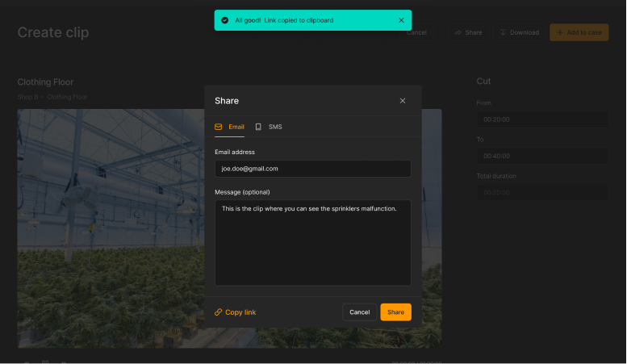This screenshot has height=364, width=627.
Task: Click the 'Email address' label
Action: pyautogui.click(x=235, y=152)
